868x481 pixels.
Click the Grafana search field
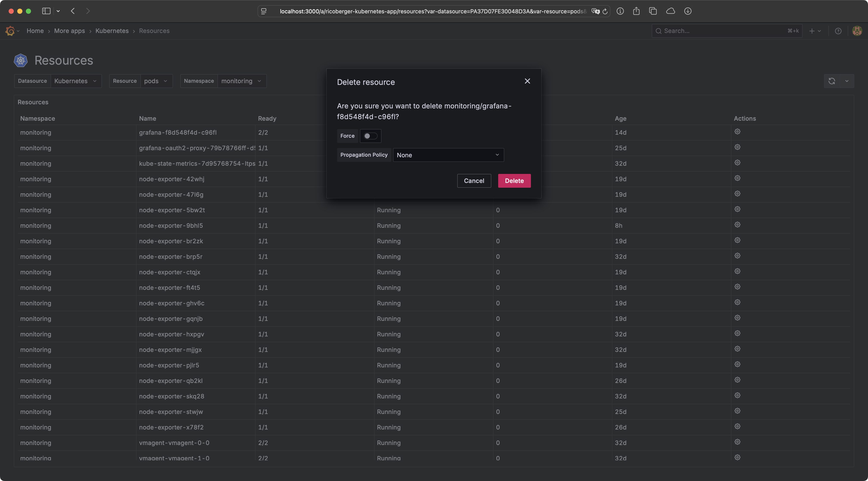tap(725, 31)
